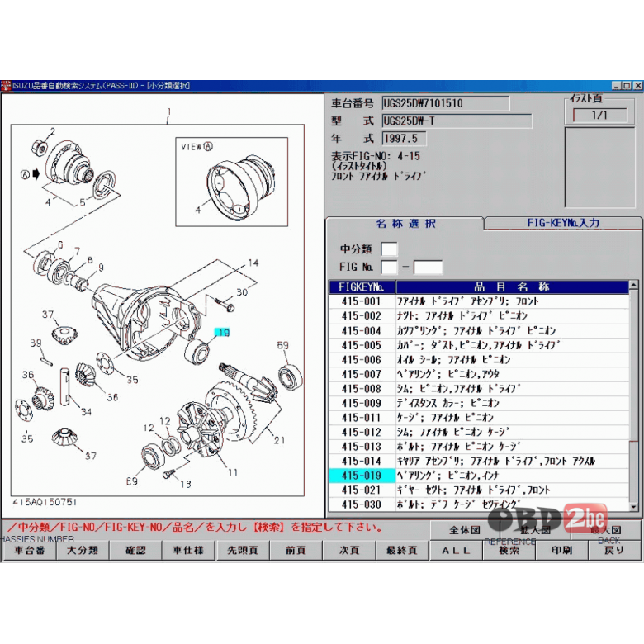644x644 pixels.
Task: Show the 全体図 overall view
Action: point(465,530)
